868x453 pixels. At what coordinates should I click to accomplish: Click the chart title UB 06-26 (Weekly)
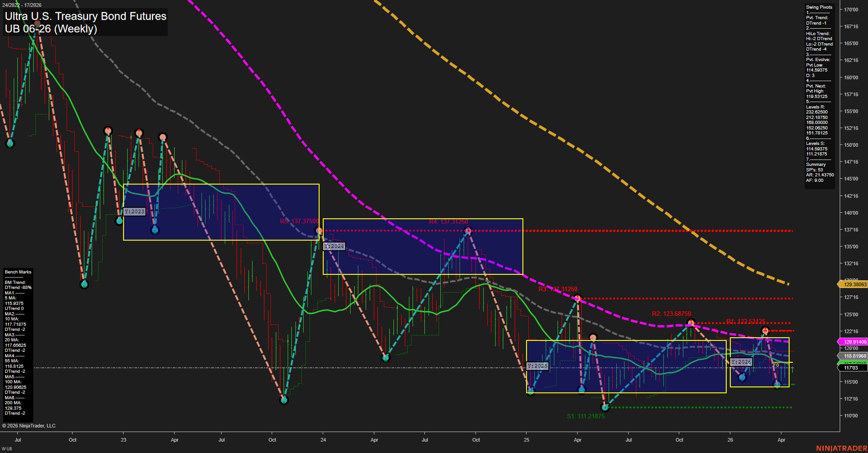pos(52,30)
